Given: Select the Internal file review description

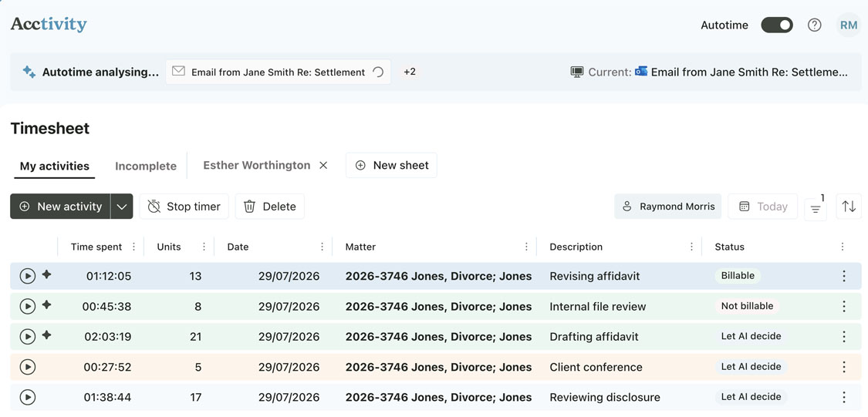Looking at the screenshot, I should (598, 306).
